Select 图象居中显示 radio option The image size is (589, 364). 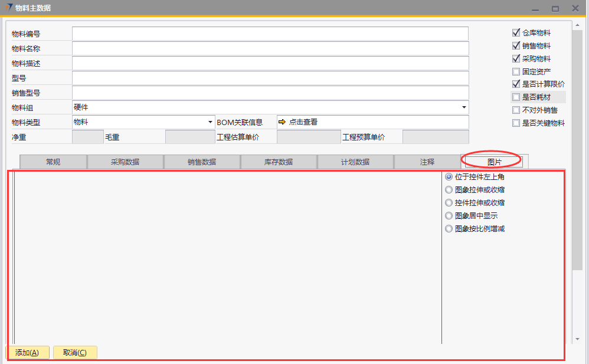[449, 216]
